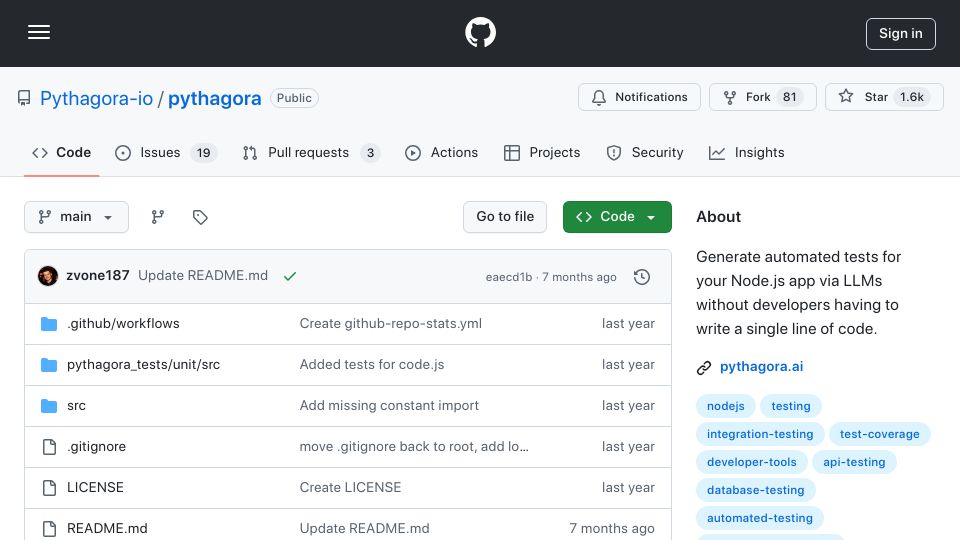
Task: Open commit hash eaecd1b
Action: tap(509, 277)
